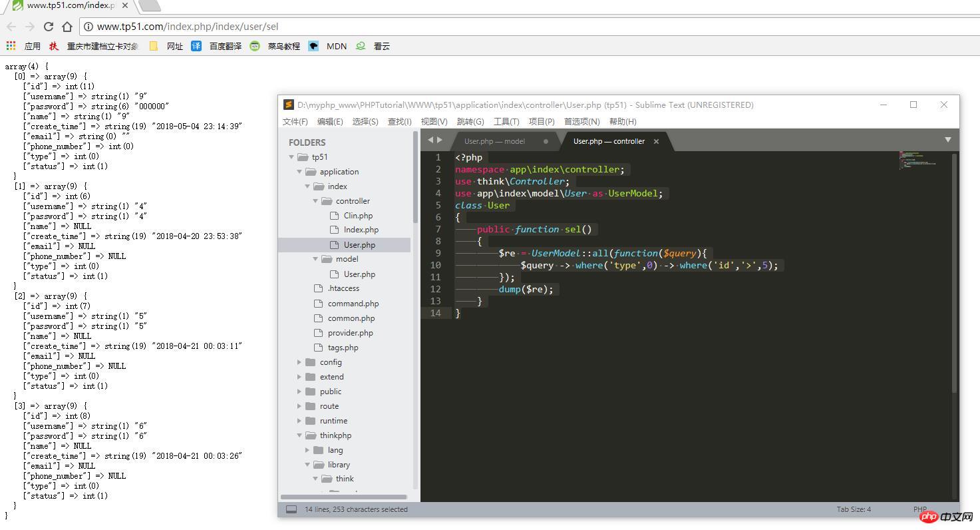
Task: Go back with the browser back arrow
Action: 11,27
